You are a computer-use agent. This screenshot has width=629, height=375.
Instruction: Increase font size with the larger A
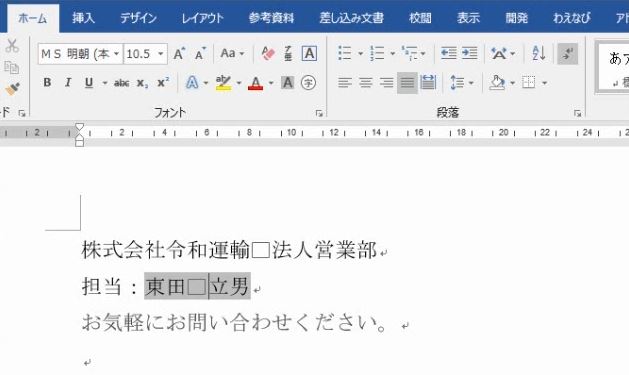click(x=179, y=53)
